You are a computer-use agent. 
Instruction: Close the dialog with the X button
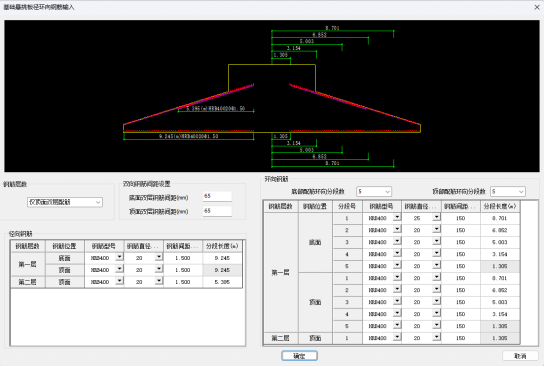coord(537,7)
